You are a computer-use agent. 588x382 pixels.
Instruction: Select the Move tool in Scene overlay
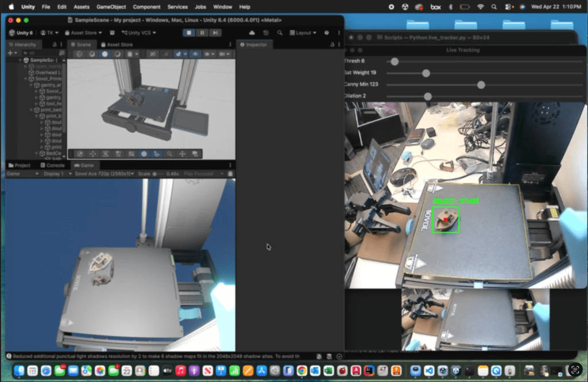(x=92, y=154)
